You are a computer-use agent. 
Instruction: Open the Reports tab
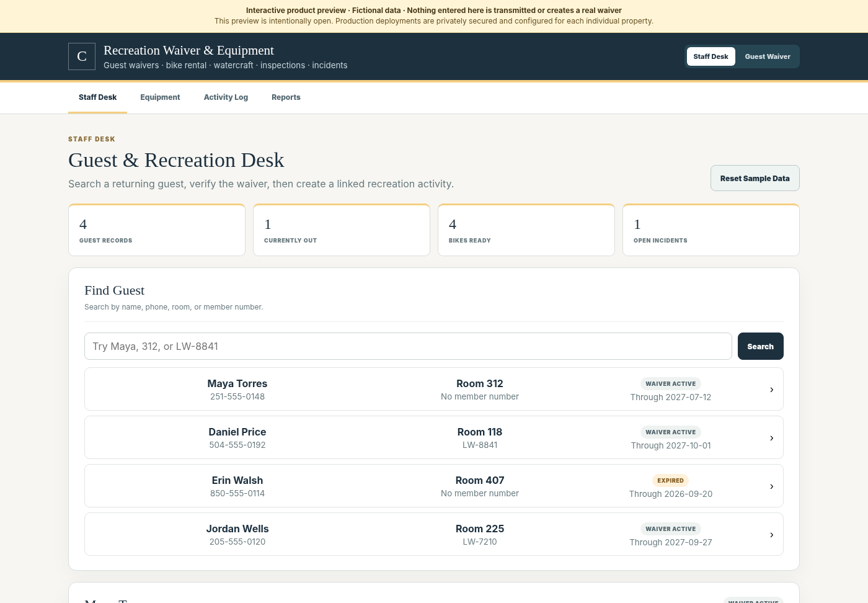tap(286, 97)
